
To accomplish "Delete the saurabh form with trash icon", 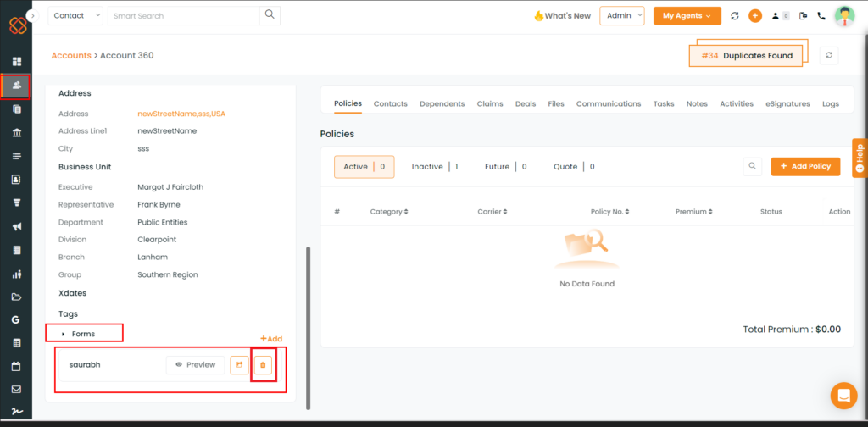I will point(263,365).
